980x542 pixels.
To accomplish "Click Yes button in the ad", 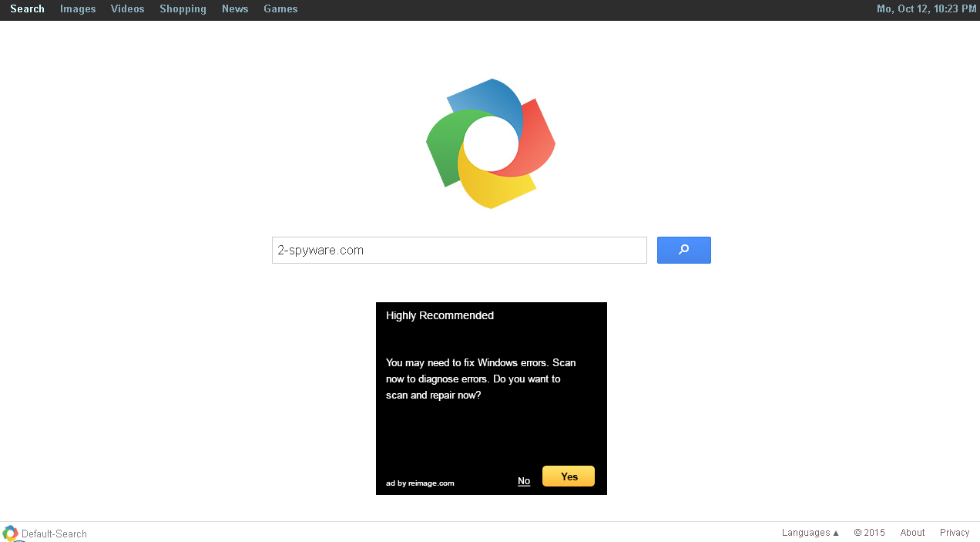I will click(569, 476).
